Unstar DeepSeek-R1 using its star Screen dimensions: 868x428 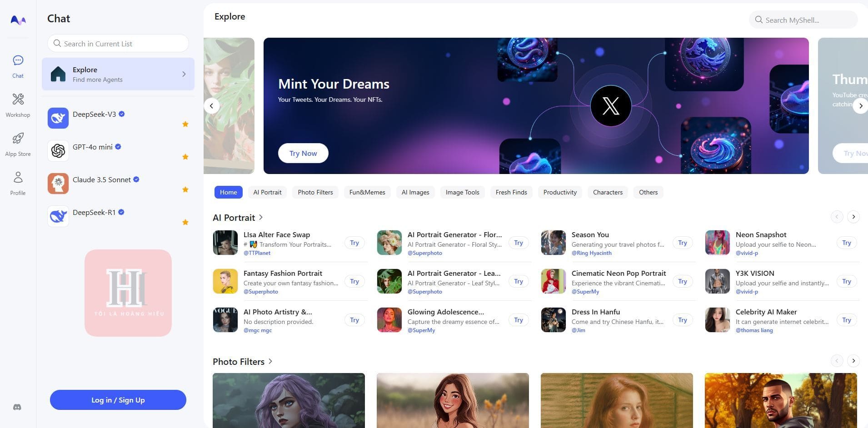point(185,222)
